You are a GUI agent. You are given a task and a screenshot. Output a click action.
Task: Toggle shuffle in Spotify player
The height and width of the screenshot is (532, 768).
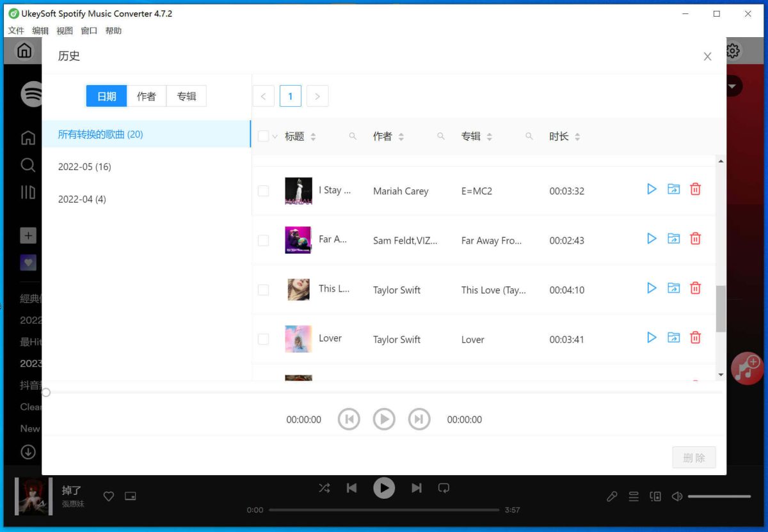tap(324, 488)
